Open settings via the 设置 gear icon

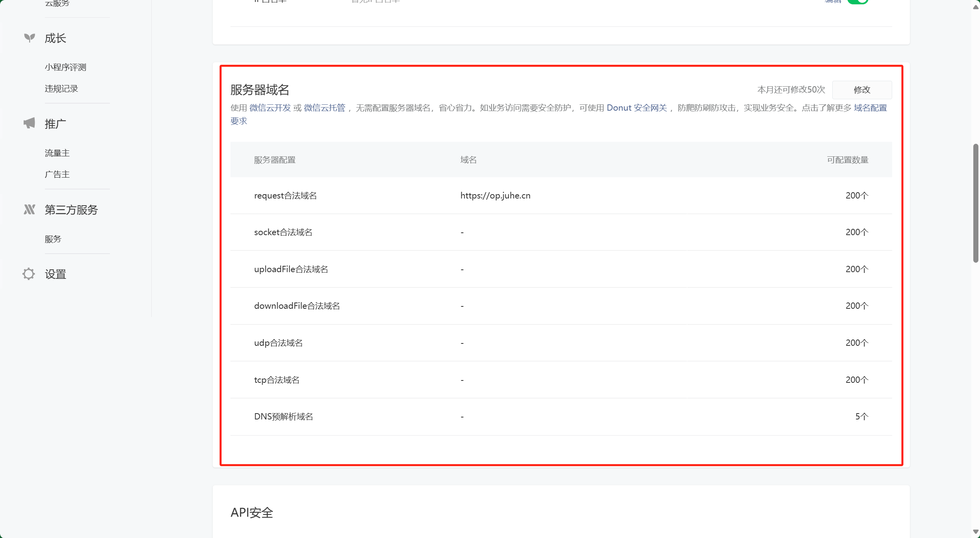coord(28,274)
